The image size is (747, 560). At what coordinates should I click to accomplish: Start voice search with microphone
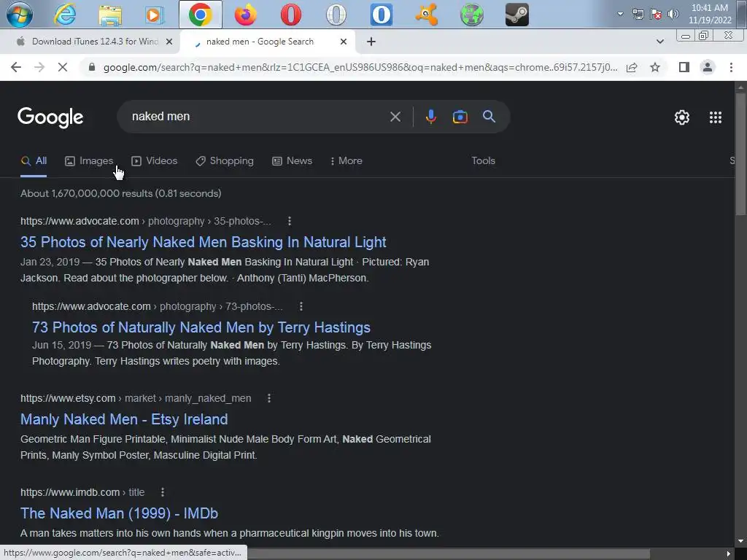(x=430, y=117)
